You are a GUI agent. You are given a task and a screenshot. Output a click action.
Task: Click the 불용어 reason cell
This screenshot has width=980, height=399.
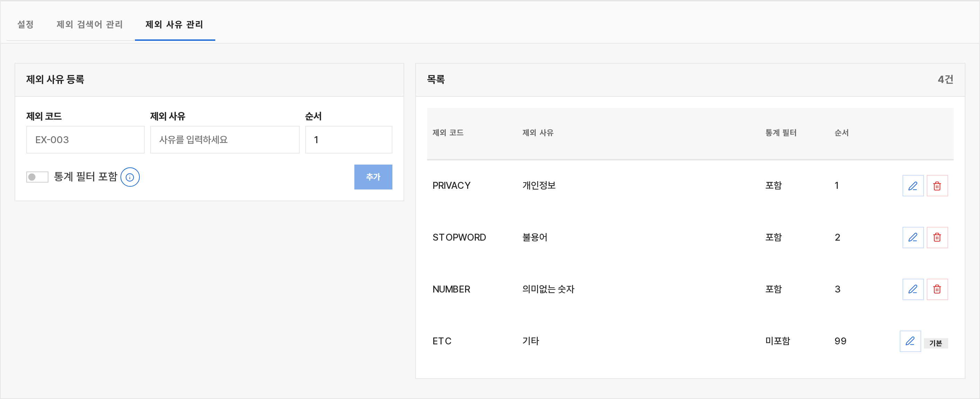click(x=535, y=238)
